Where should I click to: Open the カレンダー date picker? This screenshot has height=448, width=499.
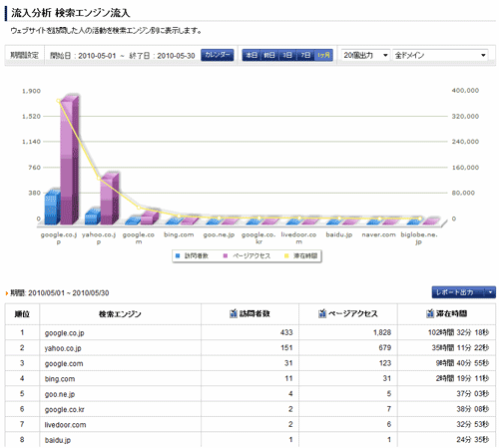pos(218,55)
